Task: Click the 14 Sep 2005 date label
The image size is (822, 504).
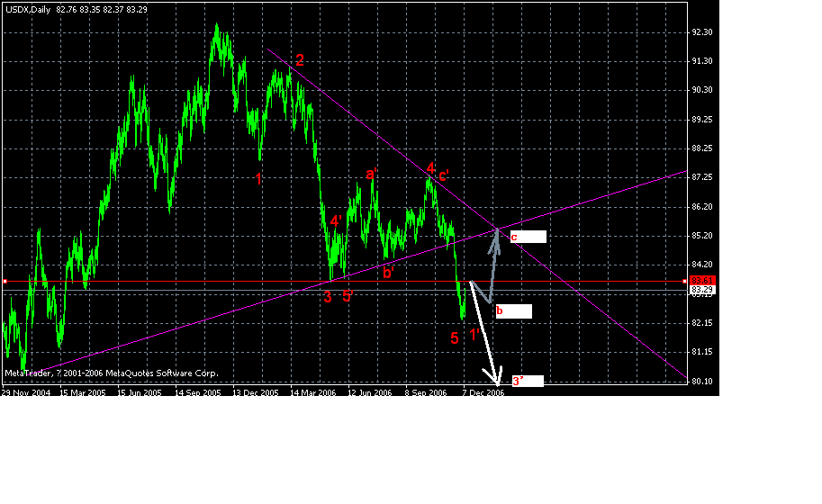Action: 198,393
